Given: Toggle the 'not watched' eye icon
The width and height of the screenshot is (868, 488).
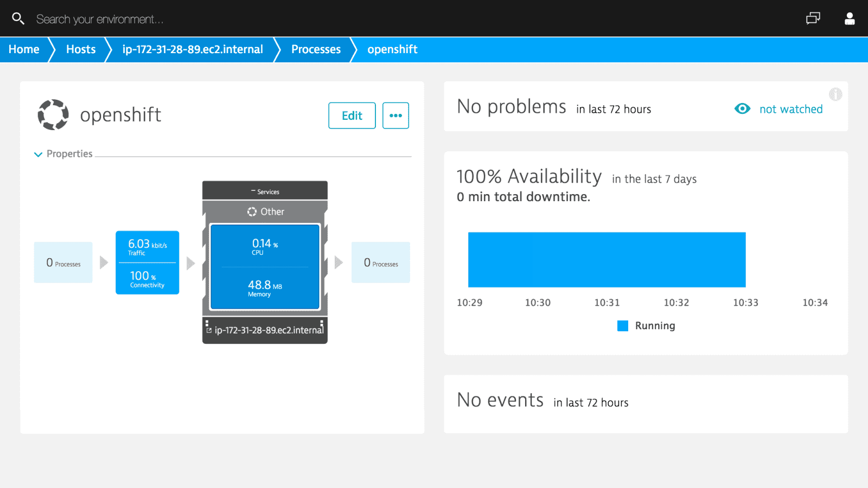Looking at the screenshot, I should pos(742,108).
